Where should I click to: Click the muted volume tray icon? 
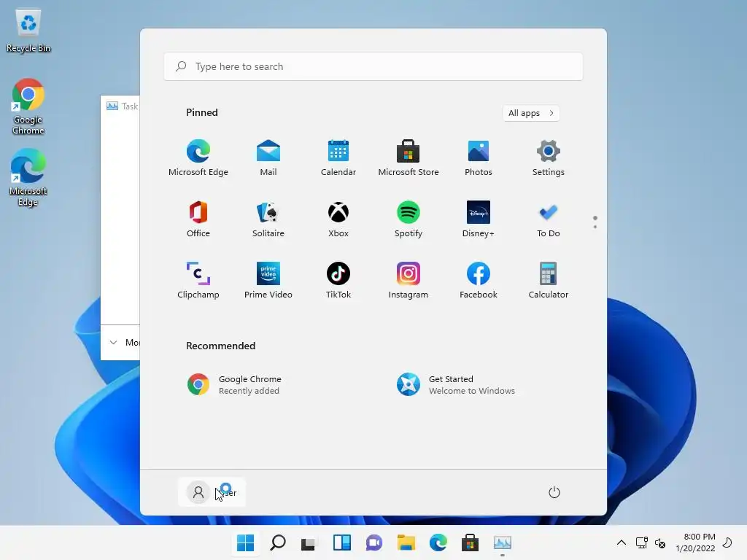660,542
